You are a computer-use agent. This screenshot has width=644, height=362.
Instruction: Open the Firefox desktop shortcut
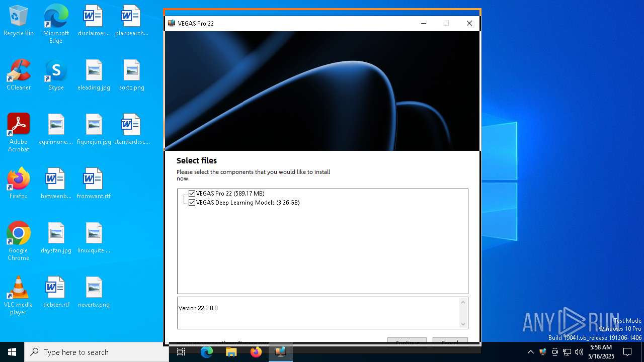19,184
